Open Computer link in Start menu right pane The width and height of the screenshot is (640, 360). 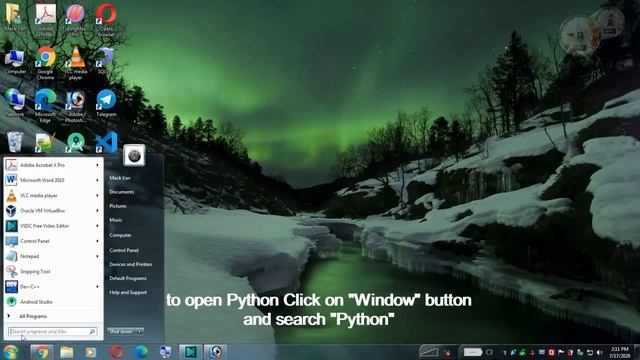coord(120,235)
